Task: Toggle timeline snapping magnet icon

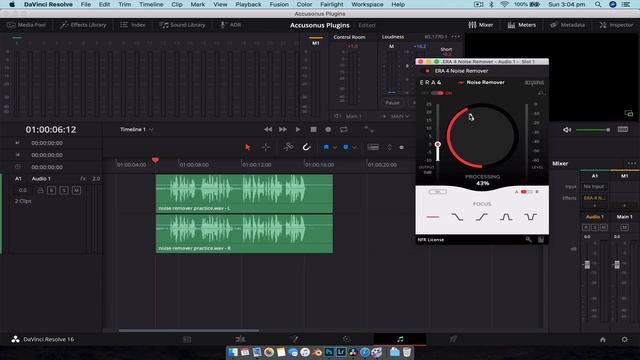Action: tap(307, 147)
